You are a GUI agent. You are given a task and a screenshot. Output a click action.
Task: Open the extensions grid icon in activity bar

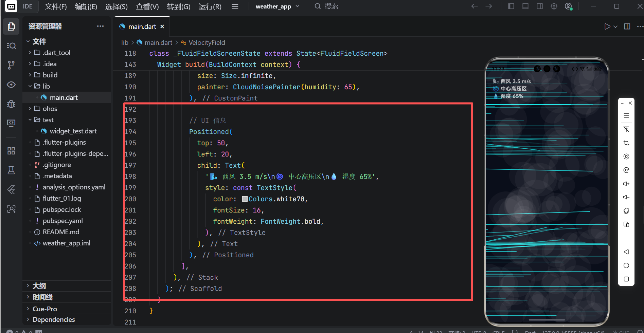pos(11,151)
